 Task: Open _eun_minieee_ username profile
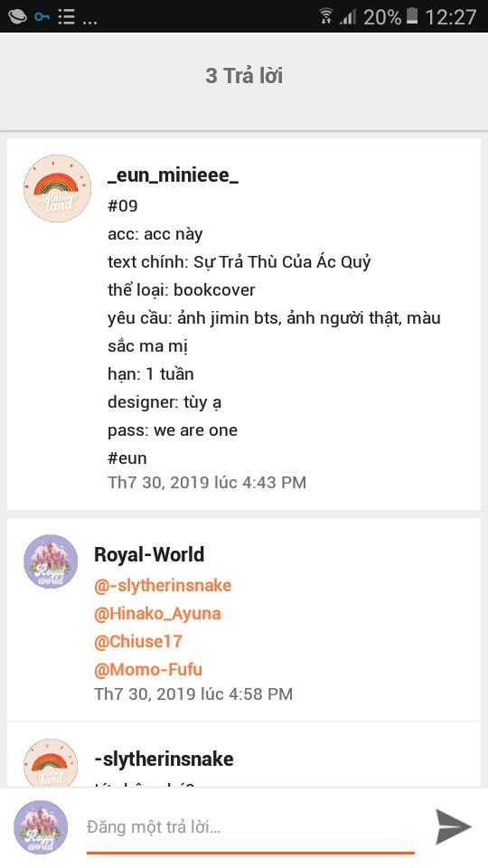pos(173,175)
